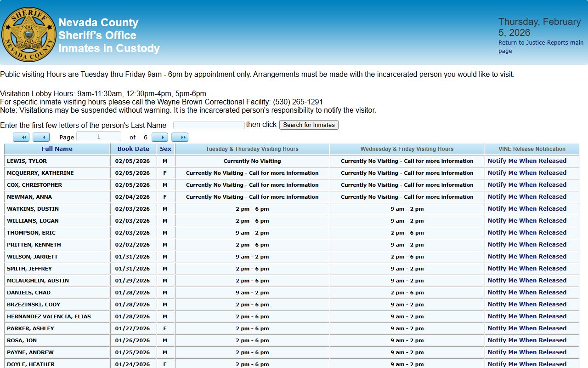Image resolution: width=588 pixels, height=368 pixels.
Task: Go to the first page of inmates
Action: [21, 137]
